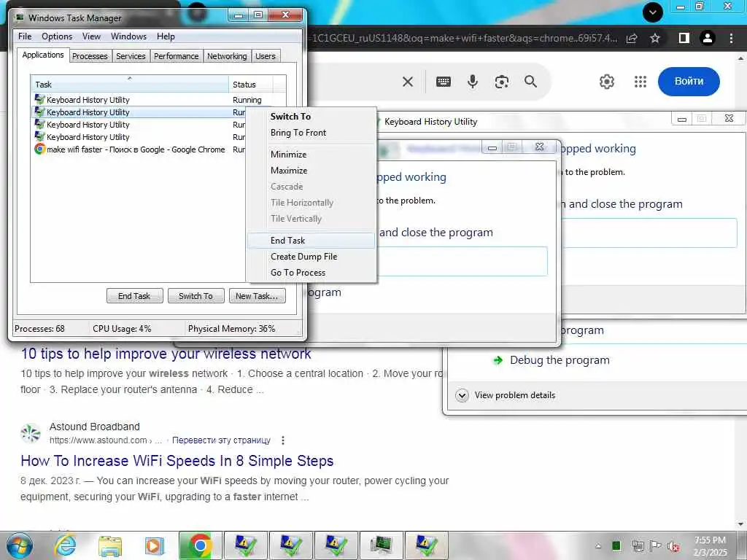Clear the Google search box with X icon

point(407,82)
